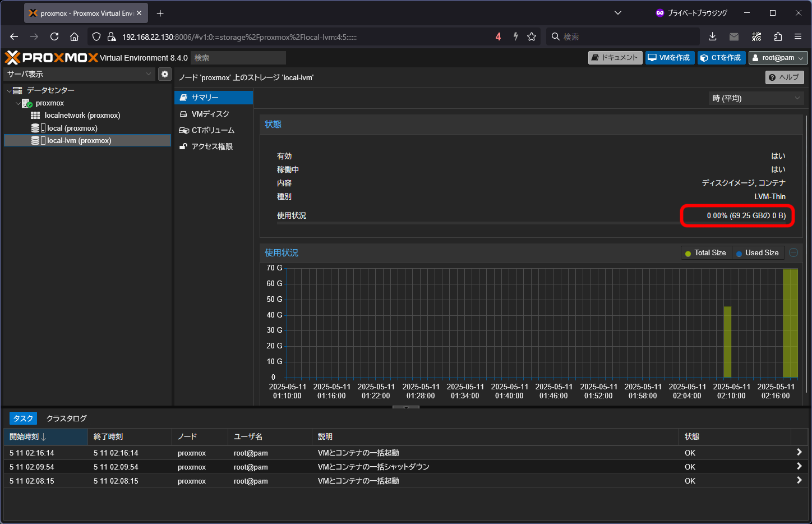Click the circular minus icon beside chart legend

coord(793,253)
